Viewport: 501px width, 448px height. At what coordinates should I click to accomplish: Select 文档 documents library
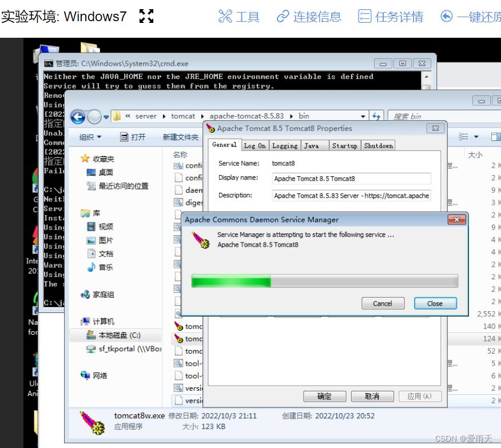(x=100, y=253)
